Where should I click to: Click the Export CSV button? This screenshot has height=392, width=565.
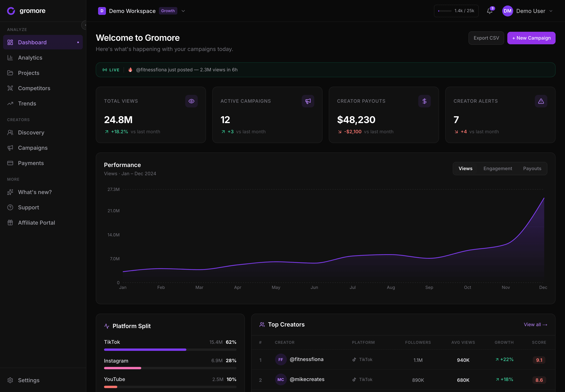(x=486, y=38)
